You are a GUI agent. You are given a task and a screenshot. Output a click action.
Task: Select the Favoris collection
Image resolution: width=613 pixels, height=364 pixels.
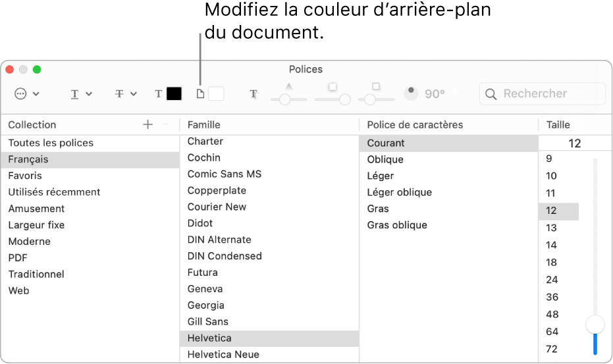click(25, 176)
